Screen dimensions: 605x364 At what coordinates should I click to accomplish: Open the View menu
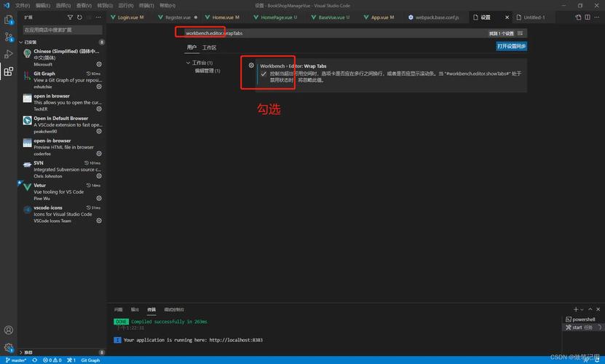tap(84, 5)
